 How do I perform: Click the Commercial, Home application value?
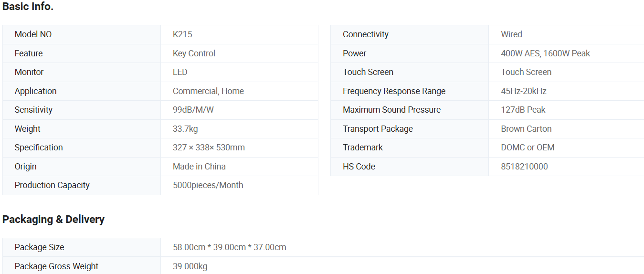[x=208, y=91]
